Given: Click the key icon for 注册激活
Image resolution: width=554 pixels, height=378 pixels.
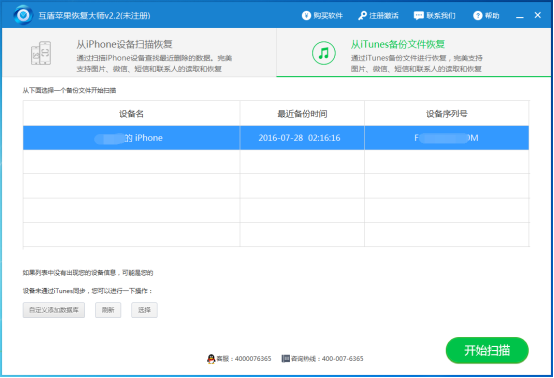Looking at the screenshot, I should [x=362, y=16].
